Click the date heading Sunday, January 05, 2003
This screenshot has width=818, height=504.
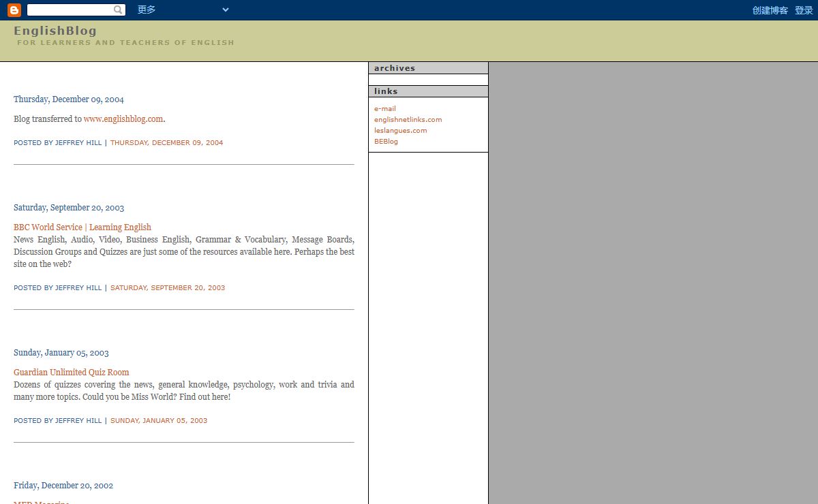click(x=61, y=353)
